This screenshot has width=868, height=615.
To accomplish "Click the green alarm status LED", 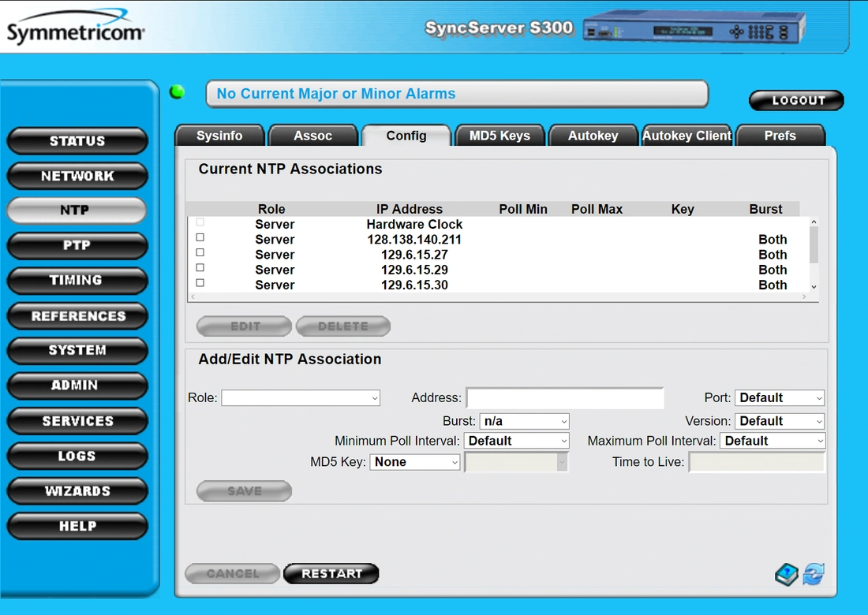I will pyautogui.click(x=178, y=92).
